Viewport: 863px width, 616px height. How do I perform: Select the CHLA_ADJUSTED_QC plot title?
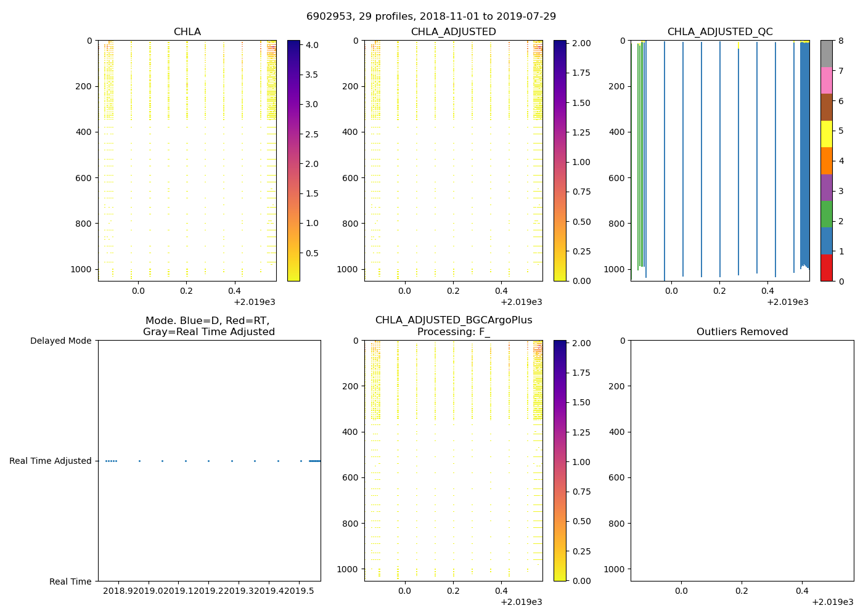(x=719, y=32)
